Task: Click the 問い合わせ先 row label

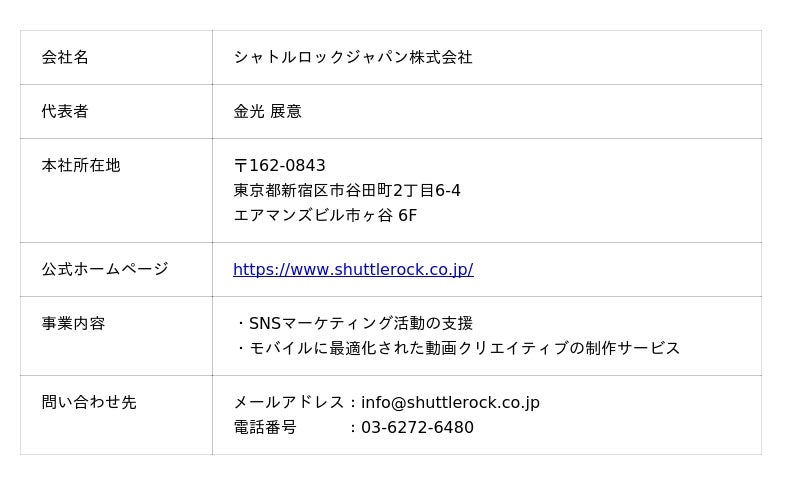Action: click(x=89, y=402)
